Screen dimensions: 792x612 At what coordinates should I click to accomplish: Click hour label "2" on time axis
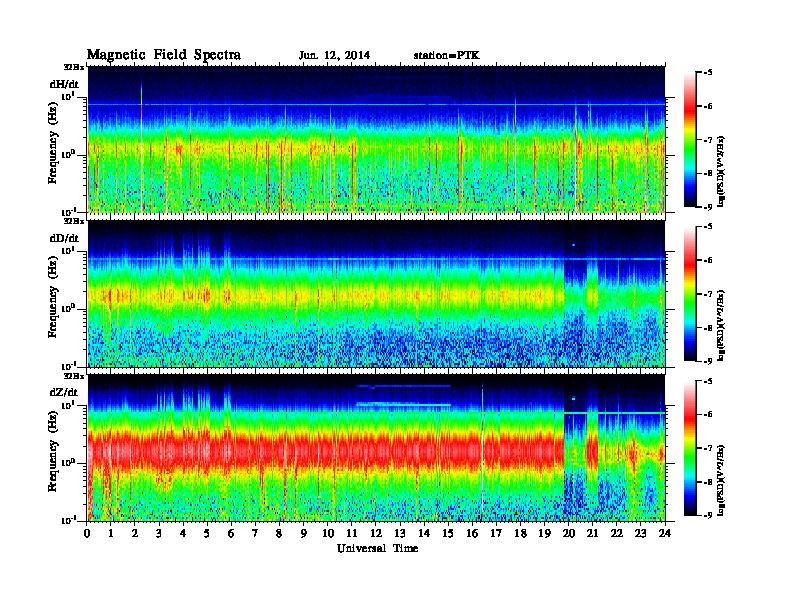point(135,533)
